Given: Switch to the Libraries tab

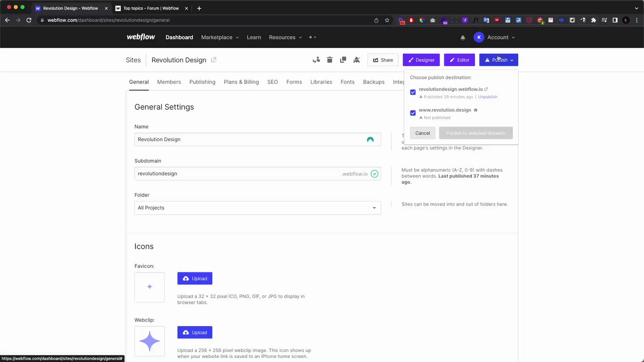Looking at the screenshot, I should (321, 82).
